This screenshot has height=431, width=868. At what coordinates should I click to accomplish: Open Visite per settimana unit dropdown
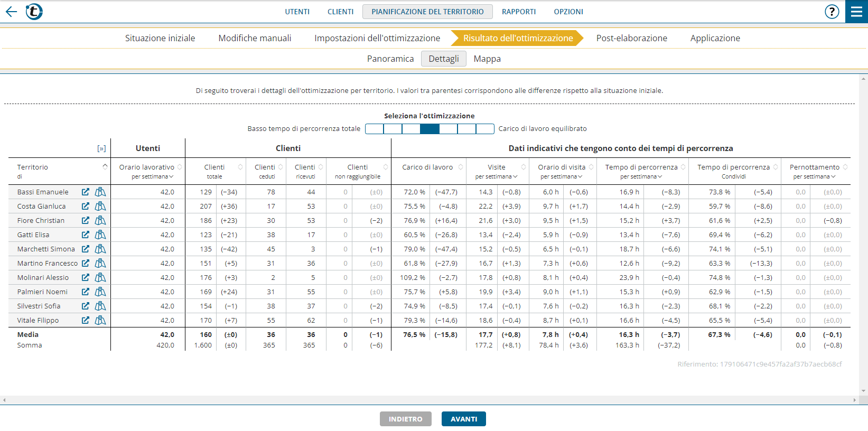496,176
